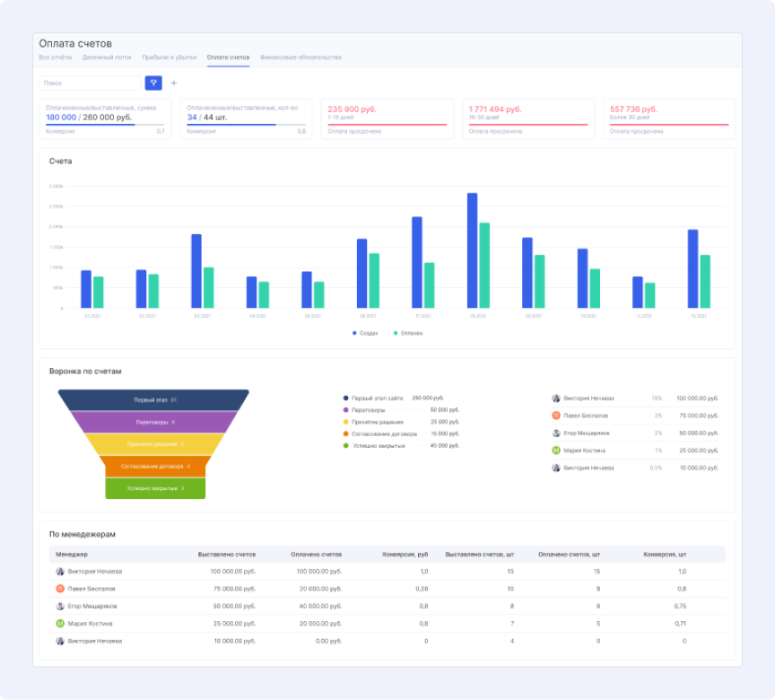This screenshot has height=700, width=775.
Task: Click Павел Беспалов's orange avatar in managers table
Action: pos(60,589)
